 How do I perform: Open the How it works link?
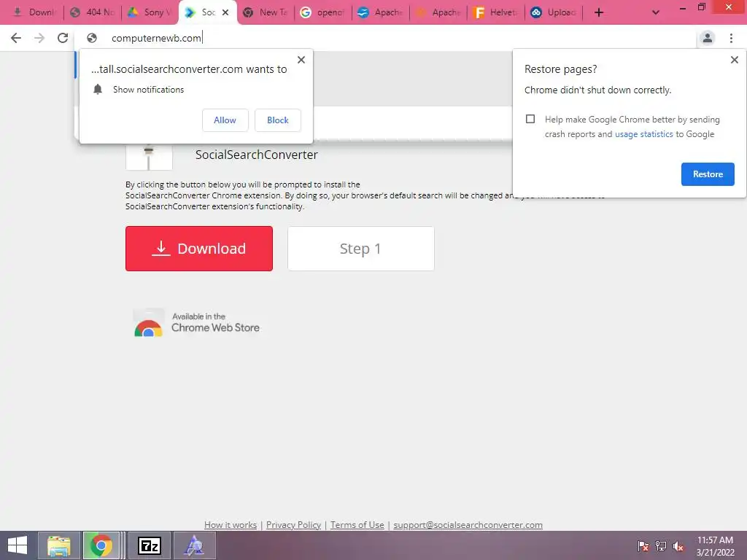pyautogui.click(x=231, y=525)
